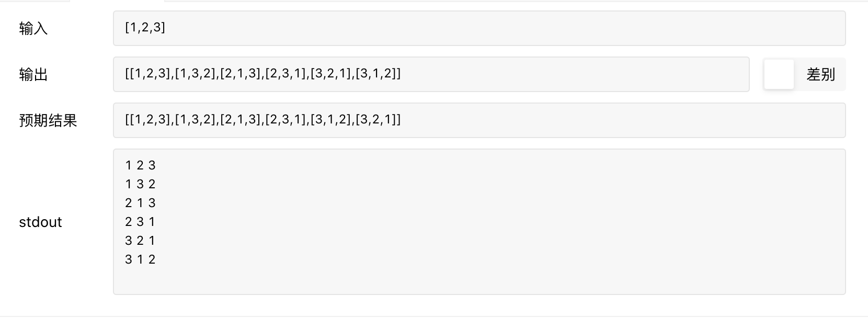Click [3,1,2] in the 预期结果 field

point(330,120)
